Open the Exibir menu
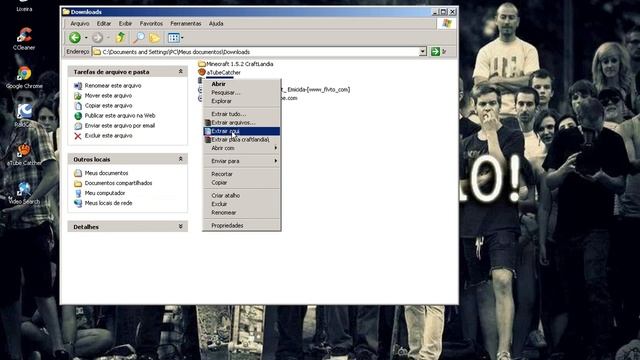Screen dimensions: 640x360 coord(125,24)
